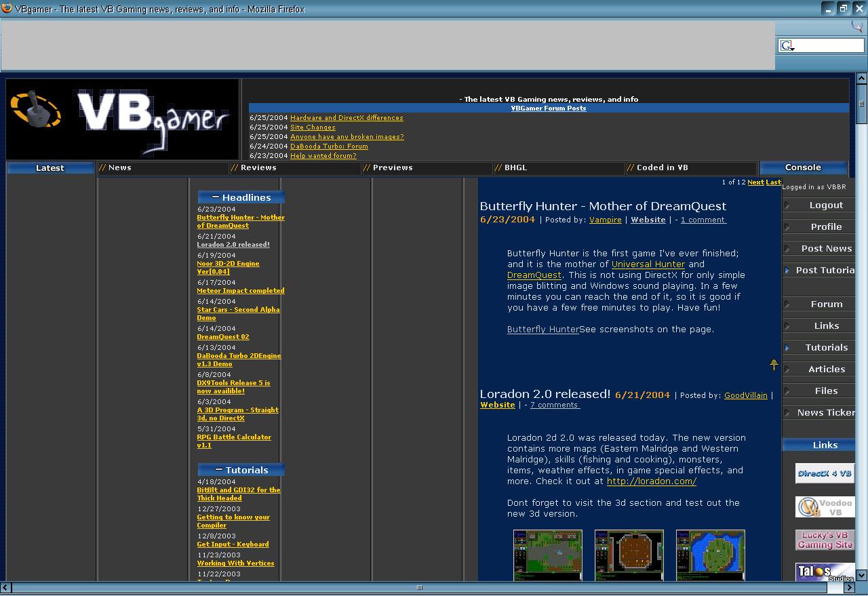Open the Google search engine dropdown
The height and width of the screenshot is (596, 868).
pyautogui.click(x=787, y=45)
